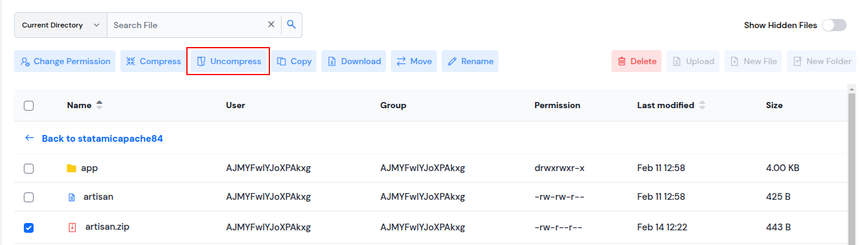Rename the selected file

[x=470, y=61]
